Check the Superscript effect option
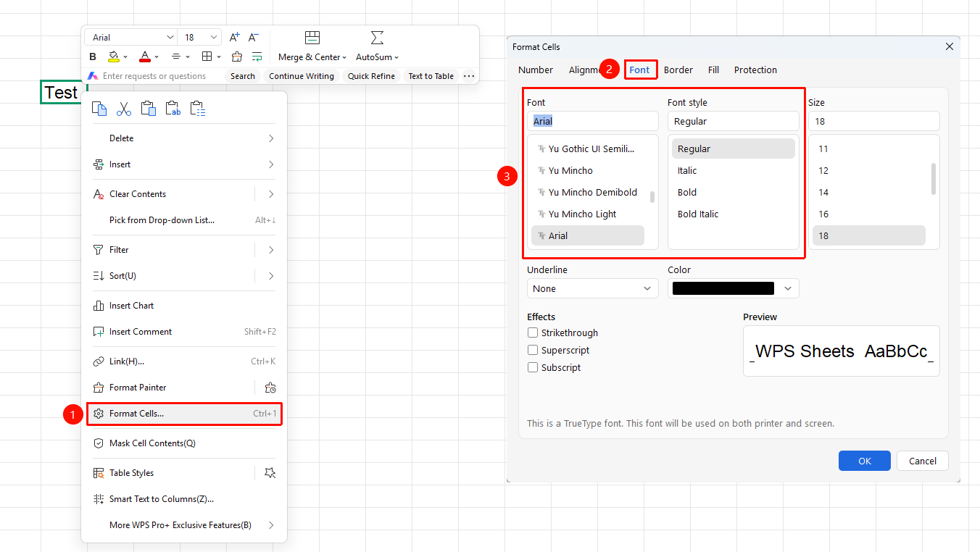The width and height of the screenshot is (980, 552). [533, 351]
